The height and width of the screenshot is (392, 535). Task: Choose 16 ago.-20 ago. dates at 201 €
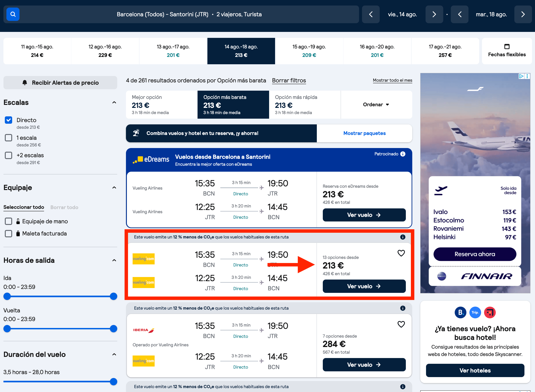click(x=377, y=51)
